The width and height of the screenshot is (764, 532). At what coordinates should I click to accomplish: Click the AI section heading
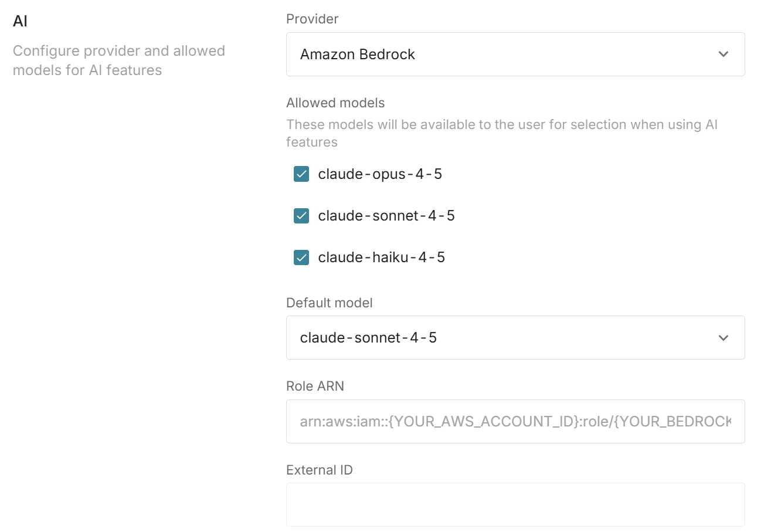click(20, 22)
